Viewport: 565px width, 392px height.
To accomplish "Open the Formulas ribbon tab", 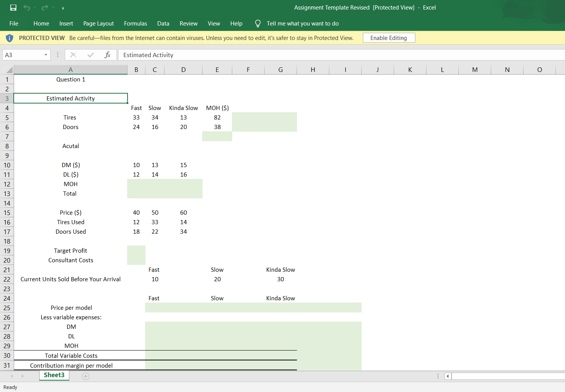I will [136, 24].
